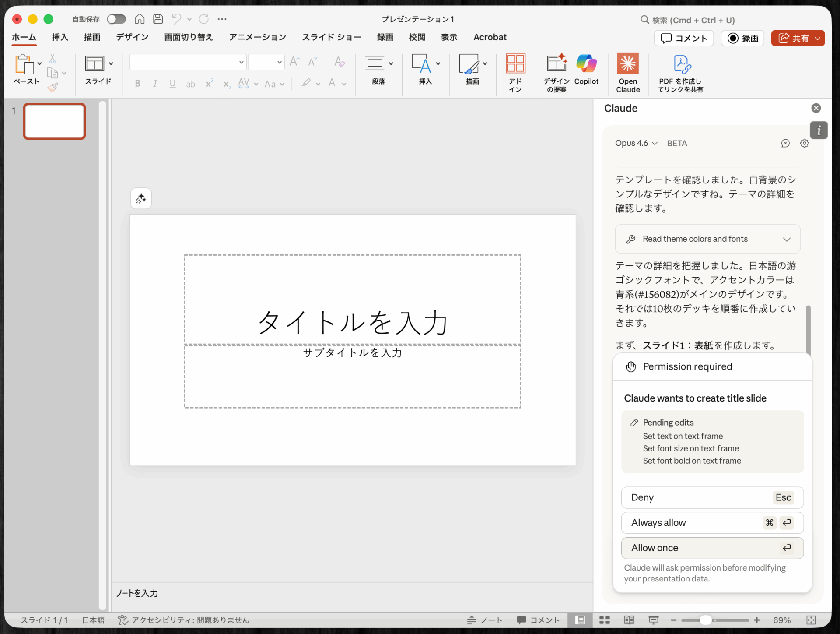
Task: Switch to the アニメーション ribbon tab
Action: (257, 37)
